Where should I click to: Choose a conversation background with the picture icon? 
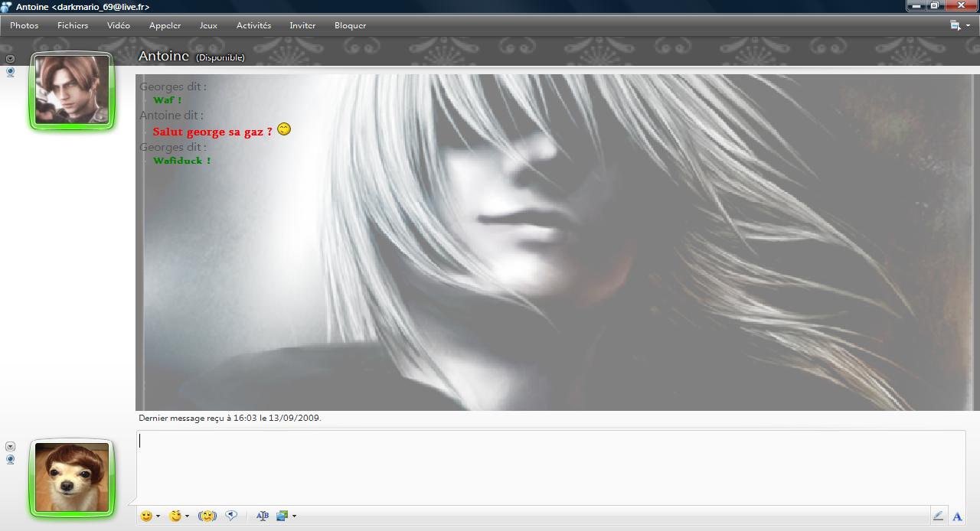(x=282, y=516)
